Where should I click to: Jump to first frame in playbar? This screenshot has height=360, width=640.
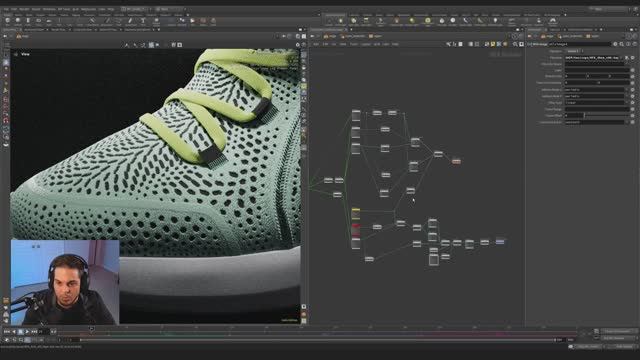click(x=7, y=332)
